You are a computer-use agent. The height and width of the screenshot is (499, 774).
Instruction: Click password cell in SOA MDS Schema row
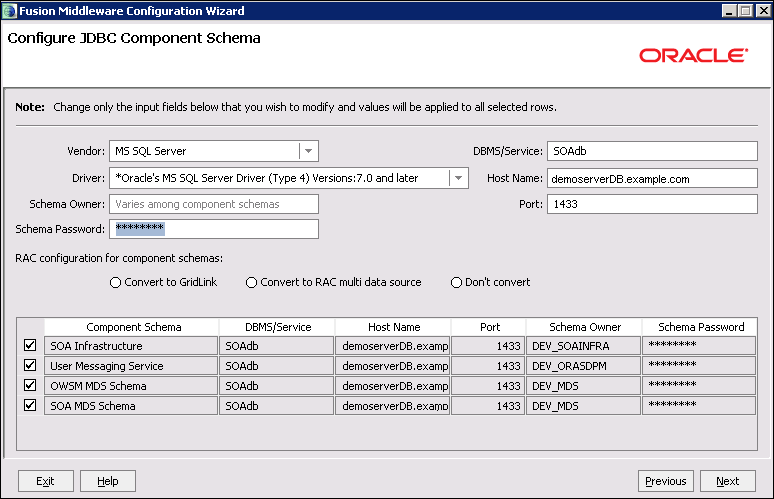699,406
